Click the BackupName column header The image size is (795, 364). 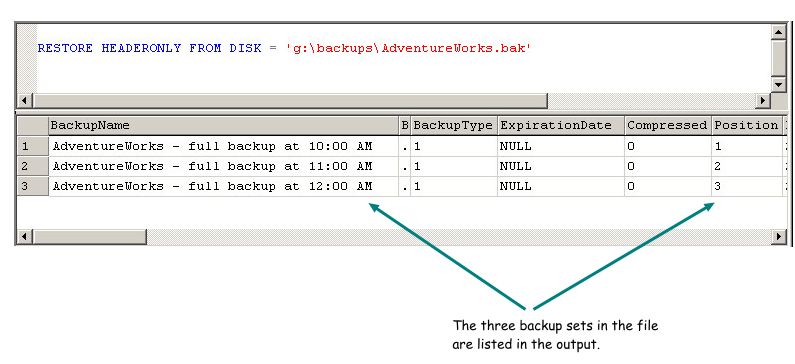[x=224, y=125]
